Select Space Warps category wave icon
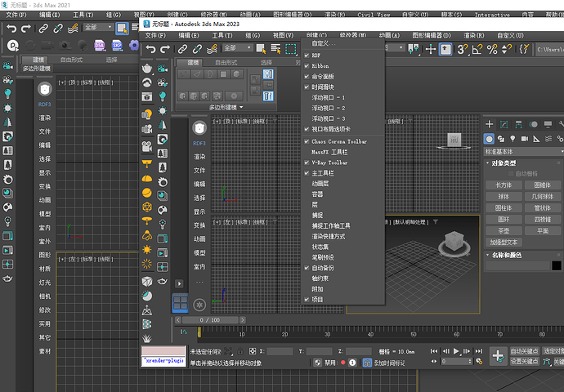This screenshot has width=564, height=392. pos(548,139)
